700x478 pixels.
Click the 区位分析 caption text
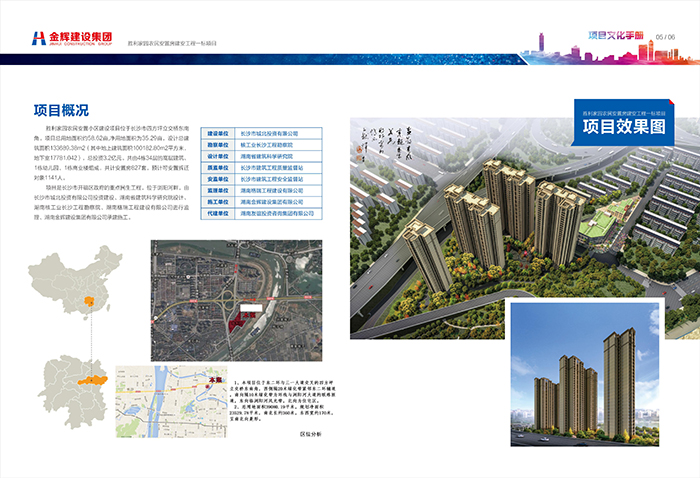pos(312,435)
